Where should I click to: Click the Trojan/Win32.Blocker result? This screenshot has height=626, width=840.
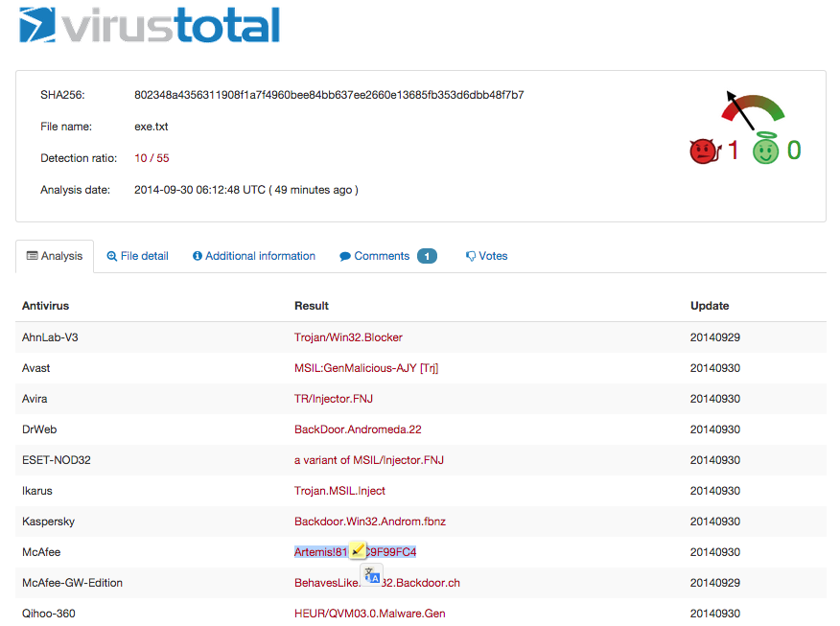[348, 337]
